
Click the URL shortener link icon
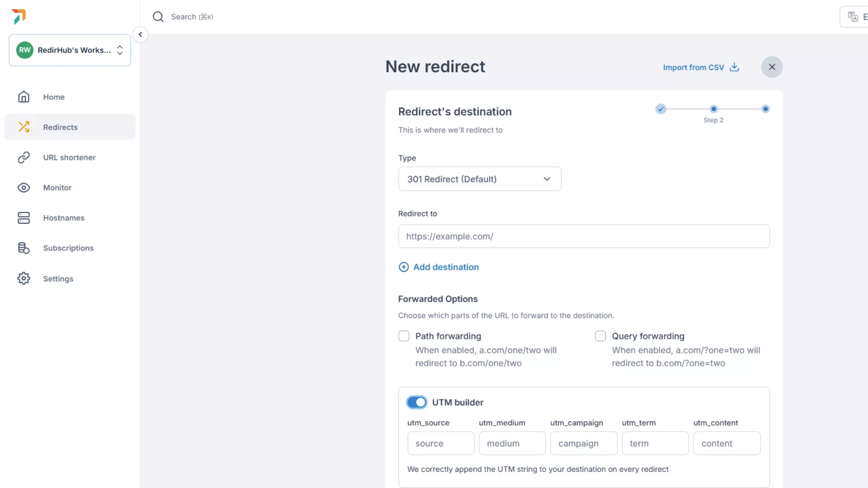coord(24,157)
